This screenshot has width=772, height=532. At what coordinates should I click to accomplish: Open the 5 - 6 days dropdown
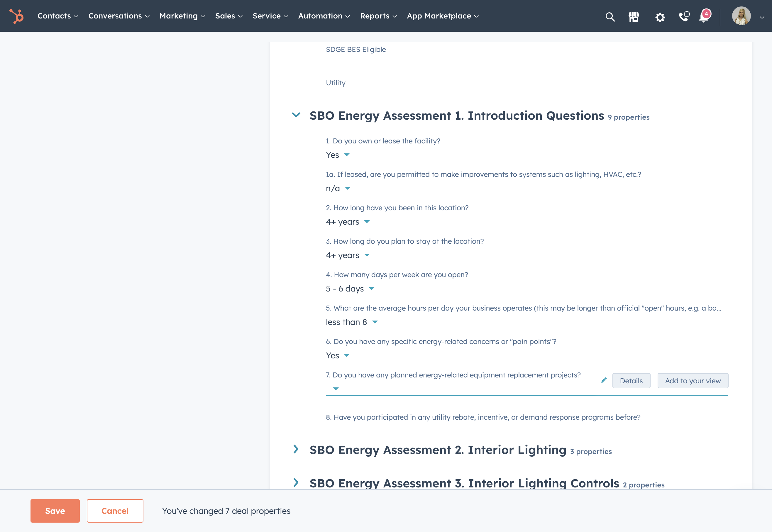(350, 289)
